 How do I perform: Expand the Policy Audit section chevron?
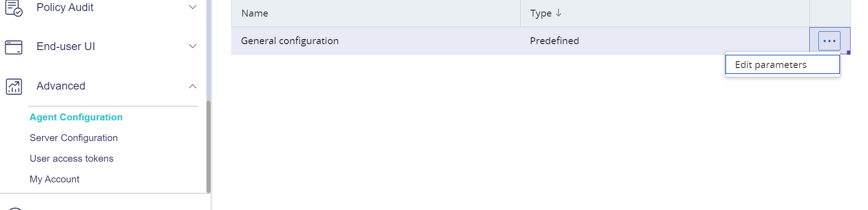click(x=193, y=7)
